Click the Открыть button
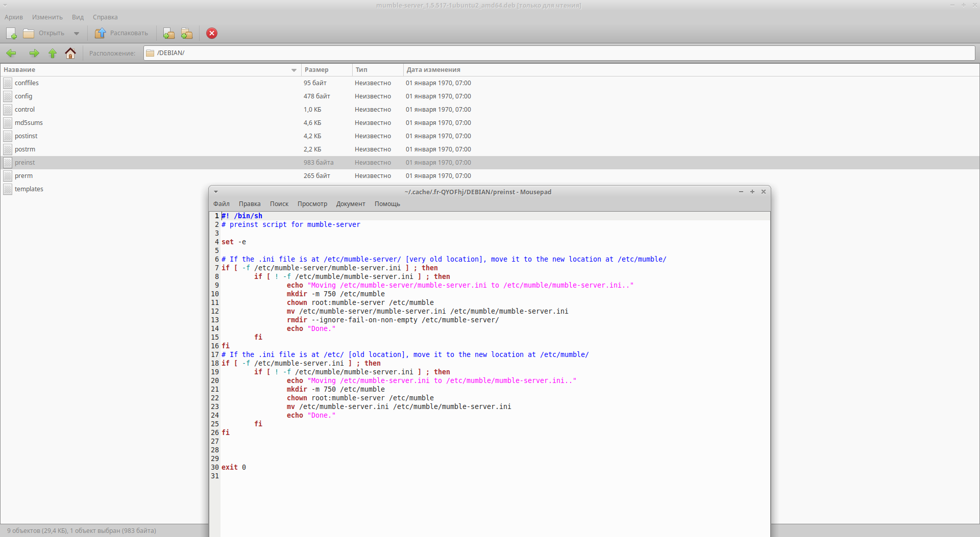 pyautogui.click(x=44, y=34)
